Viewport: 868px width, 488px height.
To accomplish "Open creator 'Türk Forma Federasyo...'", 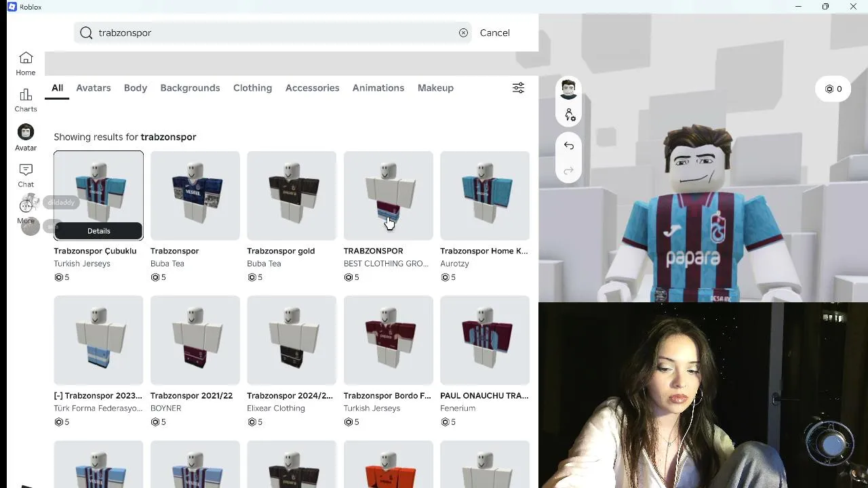I will (x=98, y=409).
